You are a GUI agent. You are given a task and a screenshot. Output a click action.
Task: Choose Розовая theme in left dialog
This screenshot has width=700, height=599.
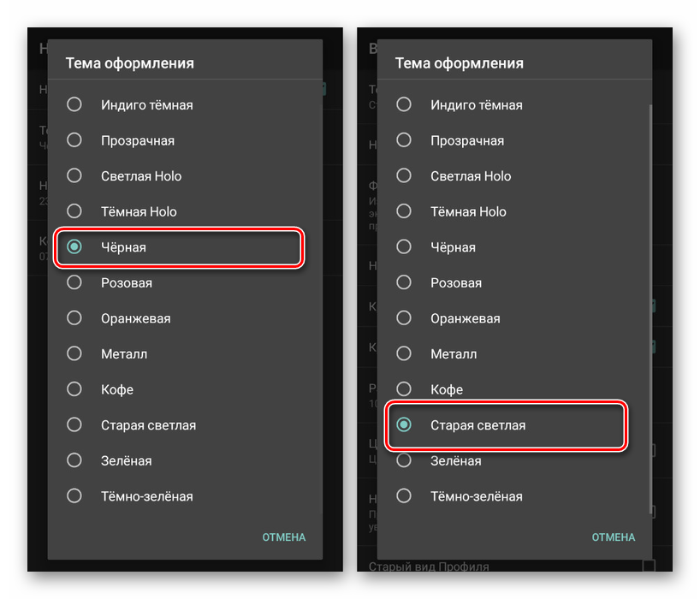click(x=75, y=282)
